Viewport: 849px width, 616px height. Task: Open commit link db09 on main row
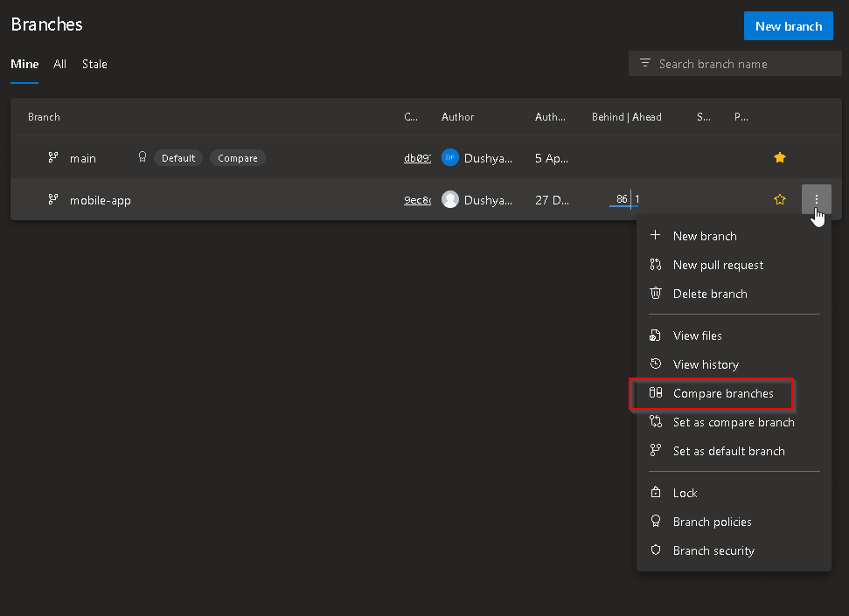pos(417,158)
